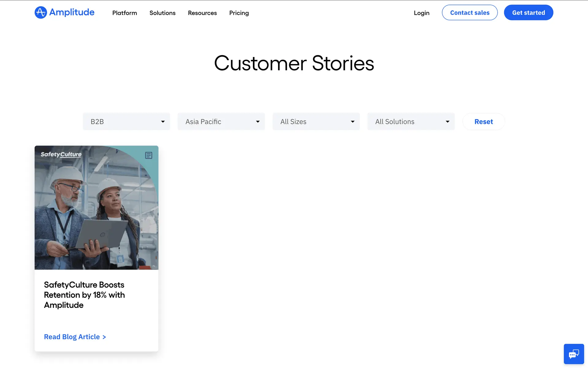
Task: Open the chat support widget icon
Action: (574, 354)
